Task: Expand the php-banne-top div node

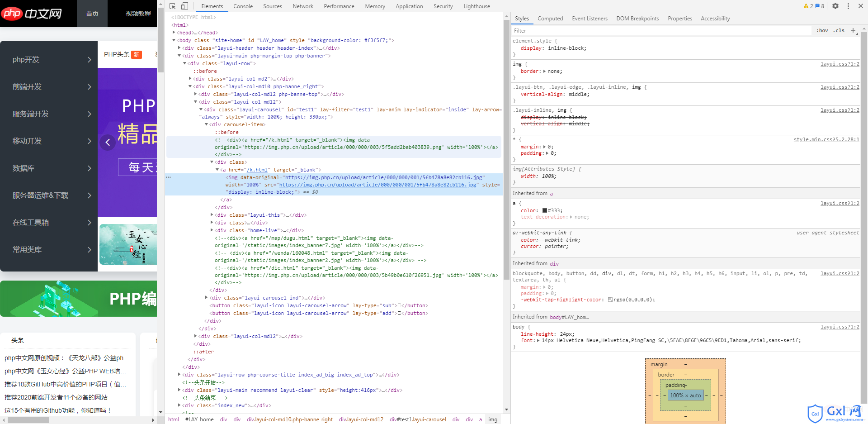Action: pyautogui.click(x=195, y=94)
